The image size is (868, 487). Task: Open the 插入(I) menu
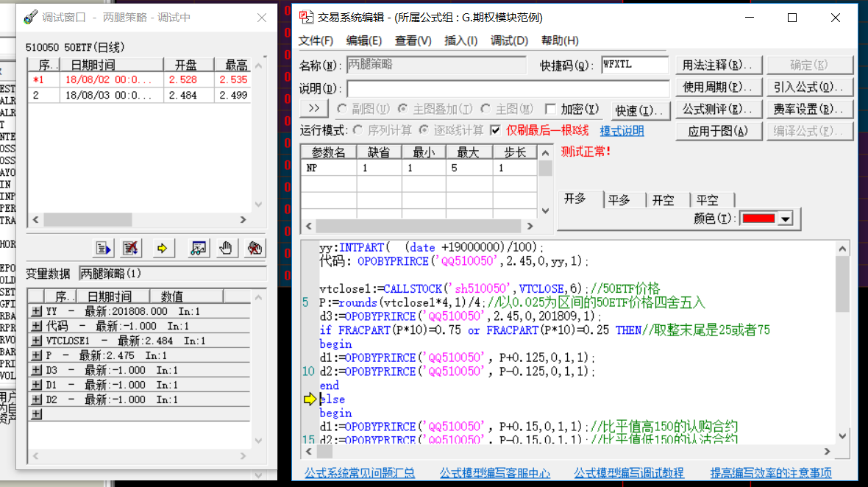coord(460,40)
